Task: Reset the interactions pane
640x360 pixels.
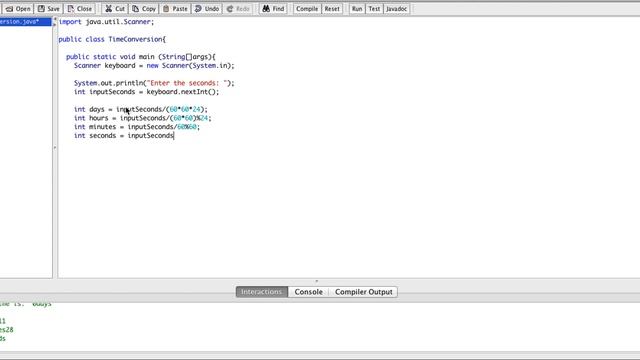Action: 332,9
